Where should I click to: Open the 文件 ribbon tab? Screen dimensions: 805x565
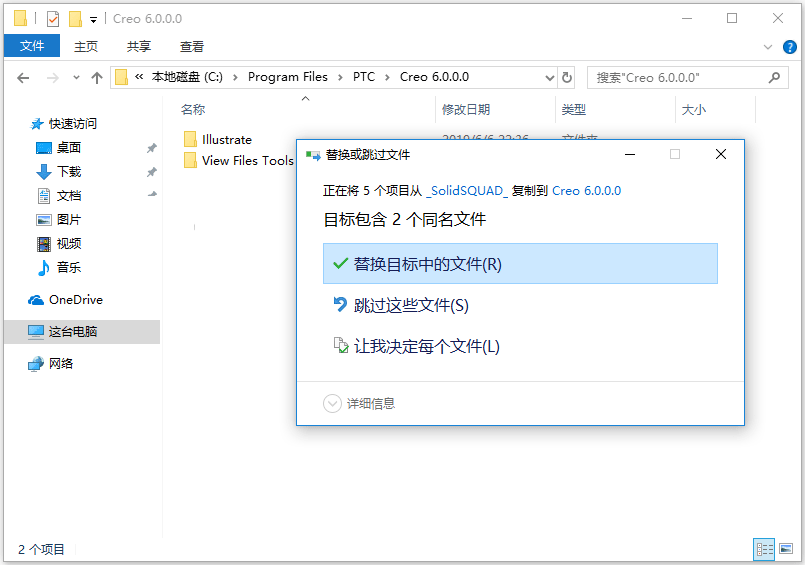[x=32, y=46]
